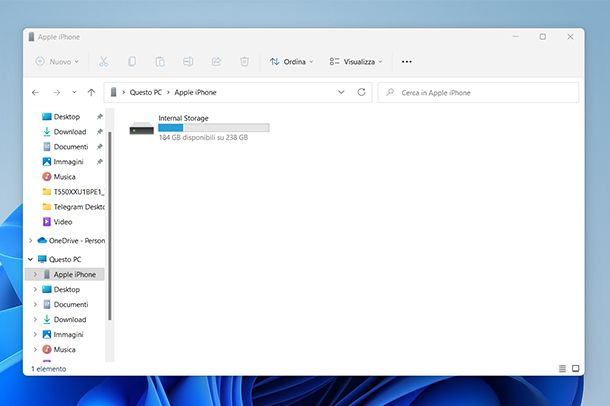Expand the address bar history chevron

point(341,92)
